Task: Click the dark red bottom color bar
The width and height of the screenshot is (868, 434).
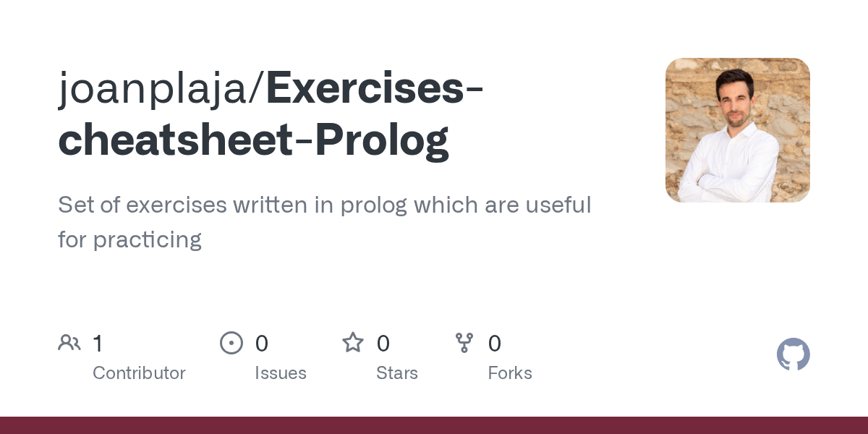Action: point(434,425)
